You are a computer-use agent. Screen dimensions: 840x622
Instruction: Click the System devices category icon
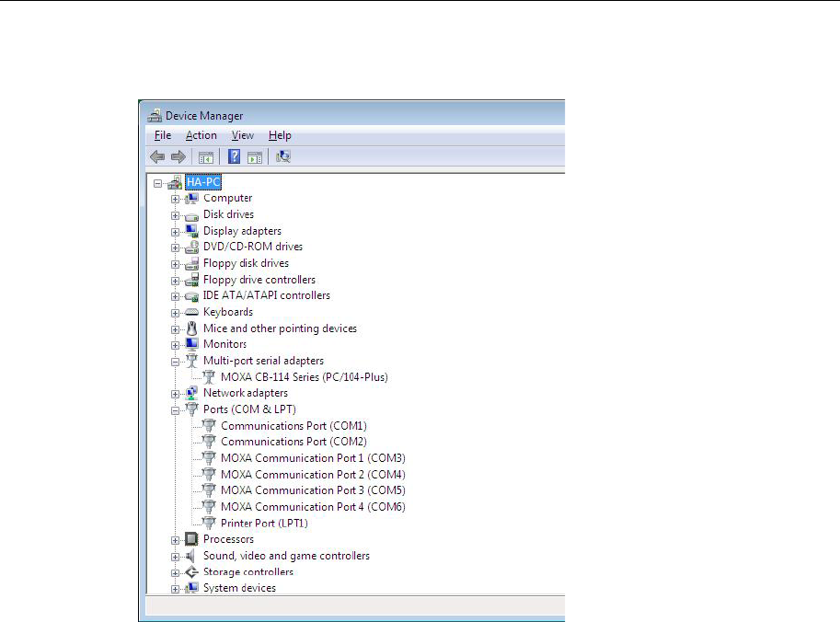[191, 588]
